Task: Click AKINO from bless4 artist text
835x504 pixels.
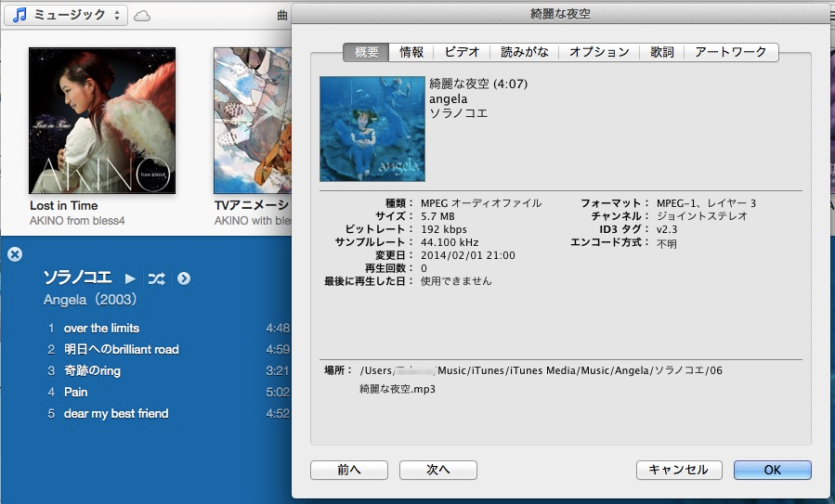Action: point(77,221)
